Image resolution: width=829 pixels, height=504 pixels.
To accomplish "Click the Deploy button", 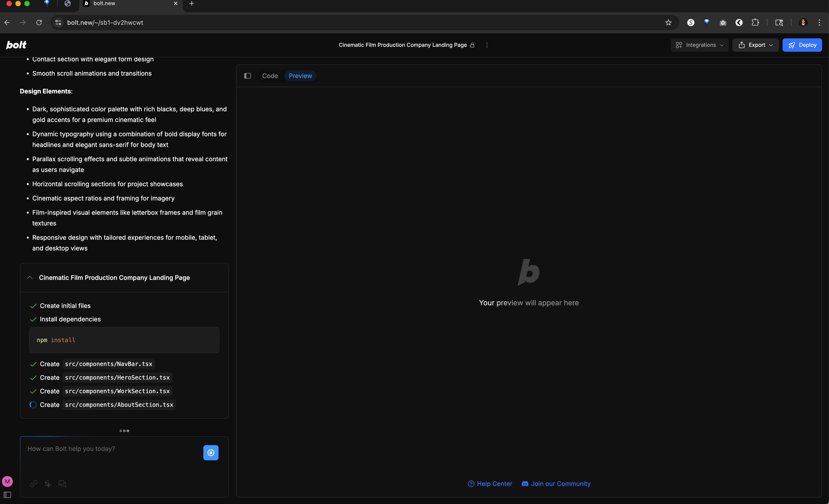I will [x=802, y=45].
